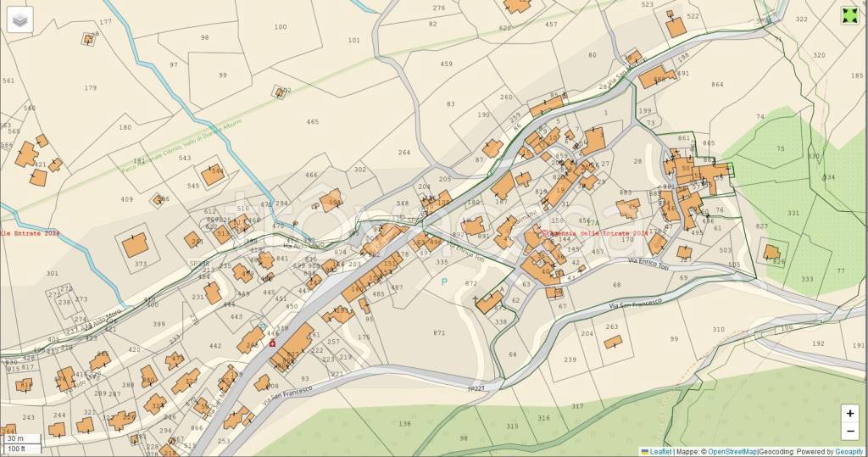868x457 pixels.
Task: Select parcel number 239
Action: 570,359
